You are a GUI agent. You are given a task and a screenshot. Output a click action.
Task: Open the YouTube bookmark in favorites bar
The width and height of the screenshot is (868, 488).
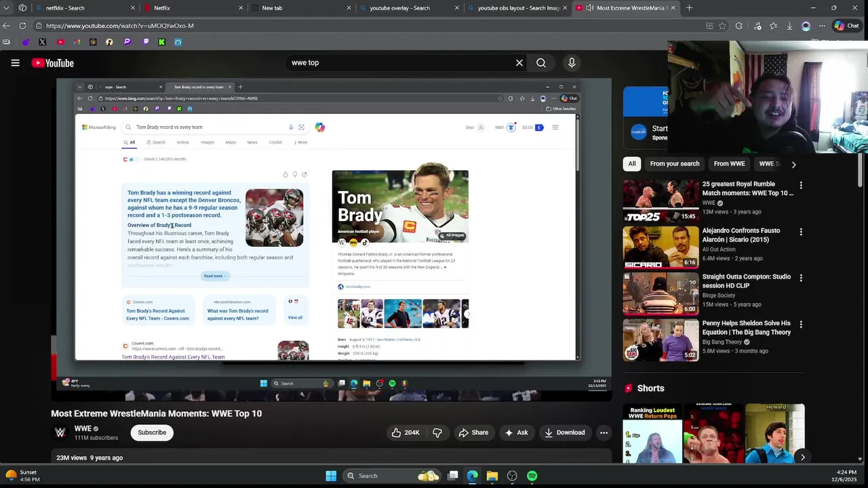pos(60,42)
